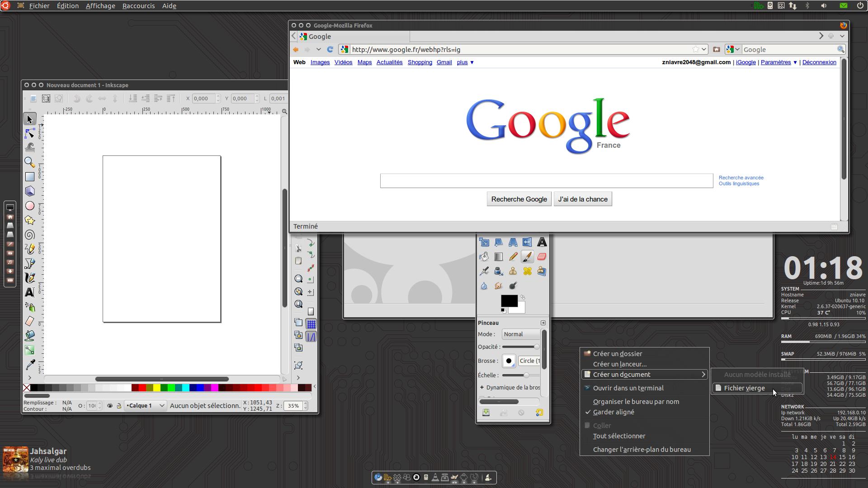Toggle Calque 1 layer visibility eye
This screenshot has height=488, width=868.
pyautogui.click(x=109, y=406)
